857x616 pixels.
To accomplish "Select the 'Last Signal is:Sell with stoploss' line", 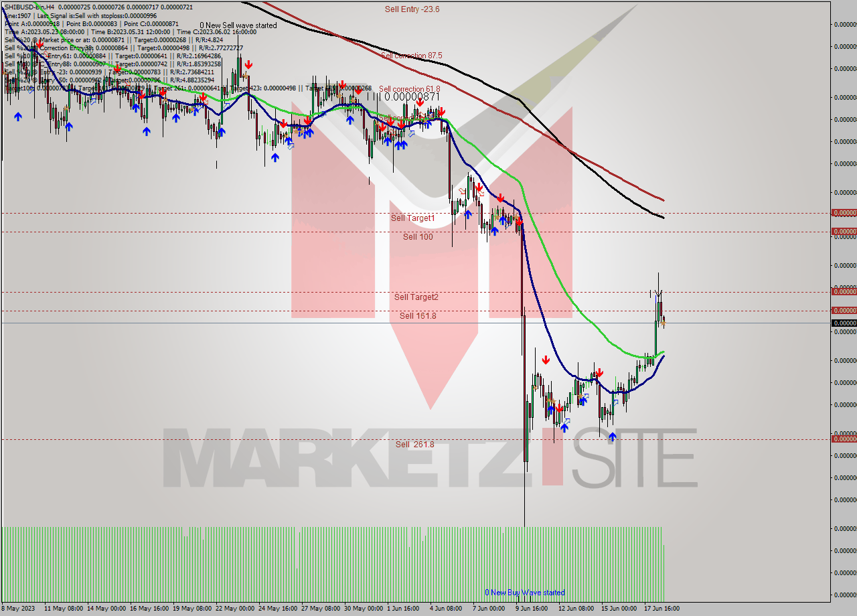I will [x=97, y=16].
